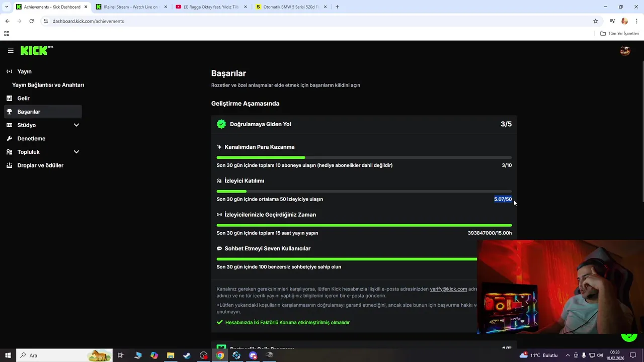Click the Gelir chart icon
The height and width of the screenshot is (362, 644).
(9, 98)
